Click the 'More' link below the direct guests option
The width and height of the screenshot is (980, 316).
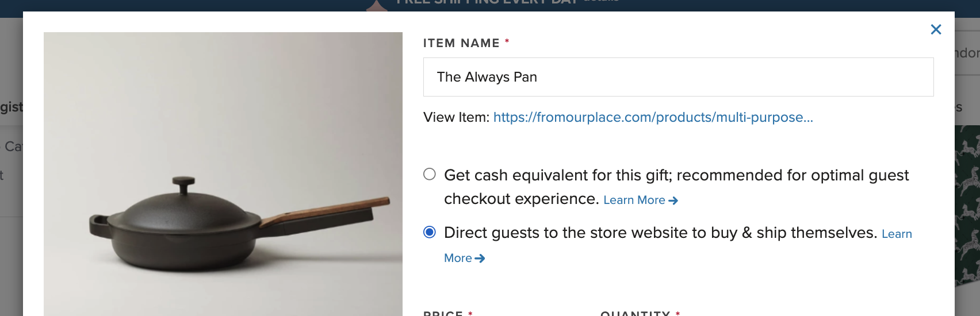[458, 258]
